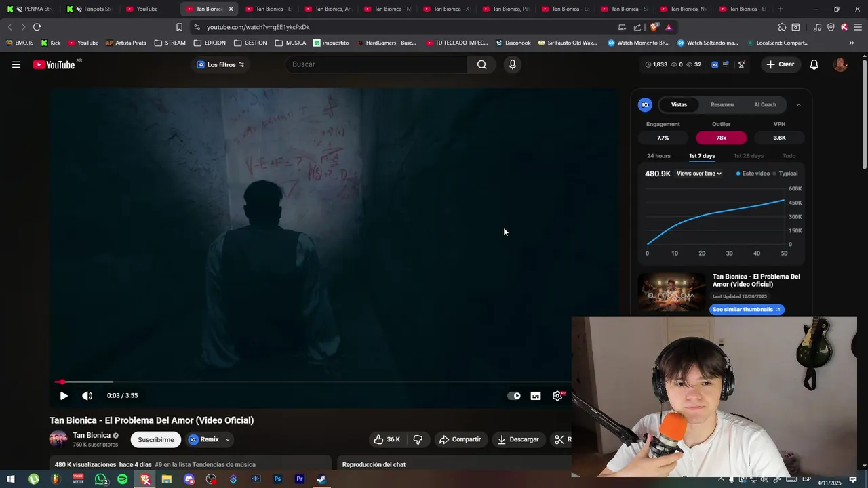This screenshot has width=868, height=488.
Task: Expand the Remix options arrow
Action: (227, 440)
